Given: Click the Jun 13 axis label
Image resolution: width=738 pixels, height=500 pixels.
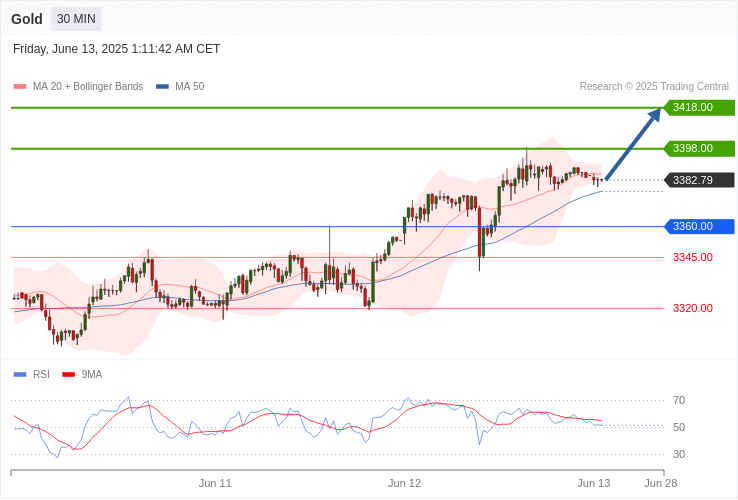Looking at the screenshot, I should [594, 483].
